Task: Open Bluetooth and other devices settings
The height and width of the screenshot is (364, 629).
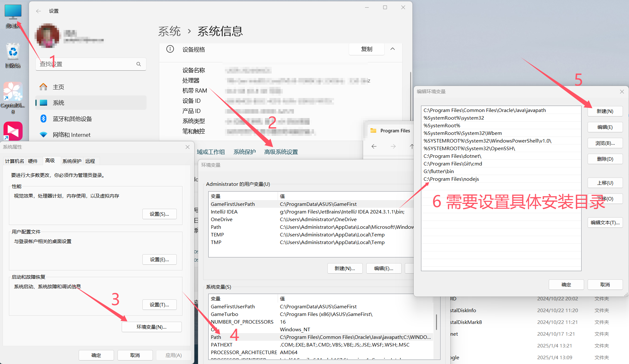Action: pyautogui.click(x=72, y=119)
